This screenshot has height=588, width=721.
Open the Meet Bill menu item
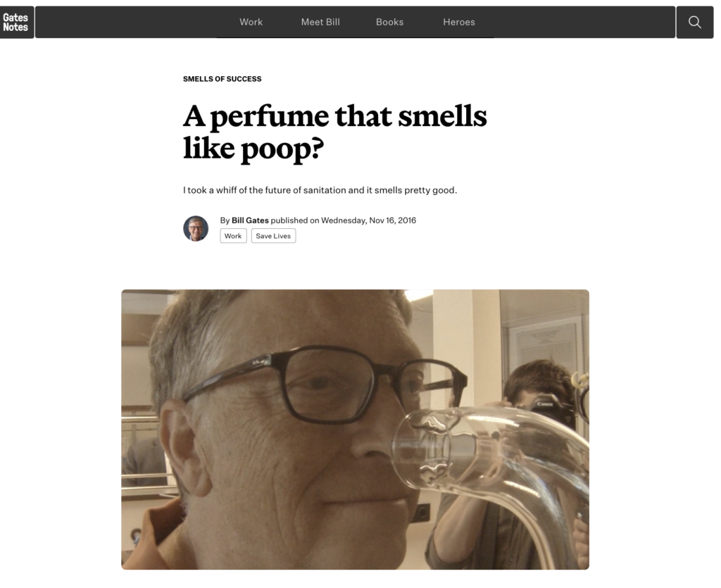pos(320,22)
